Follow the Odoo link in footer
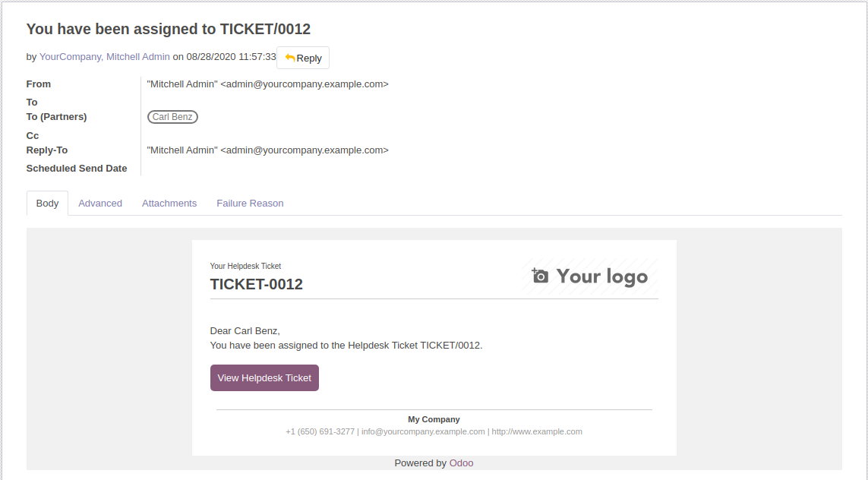This screenshot has width=868, height=480. coord(461,463)
